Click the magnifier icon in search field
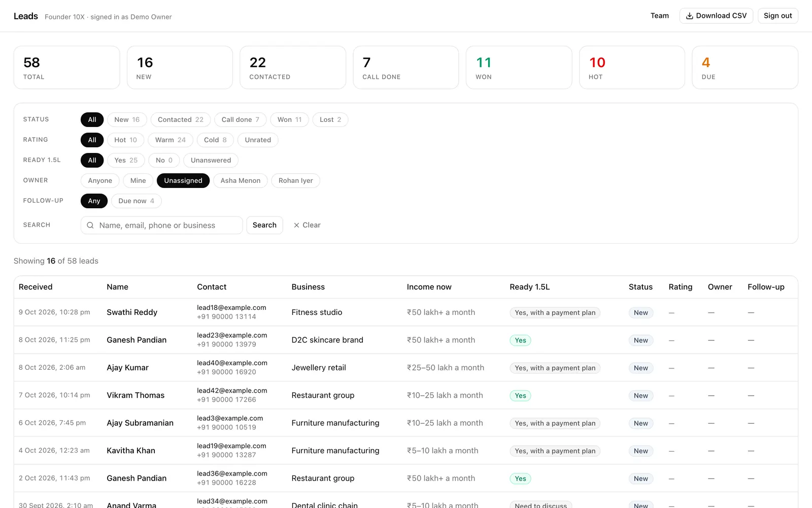This screenshot has width=812, height=508. coord(90,225)
